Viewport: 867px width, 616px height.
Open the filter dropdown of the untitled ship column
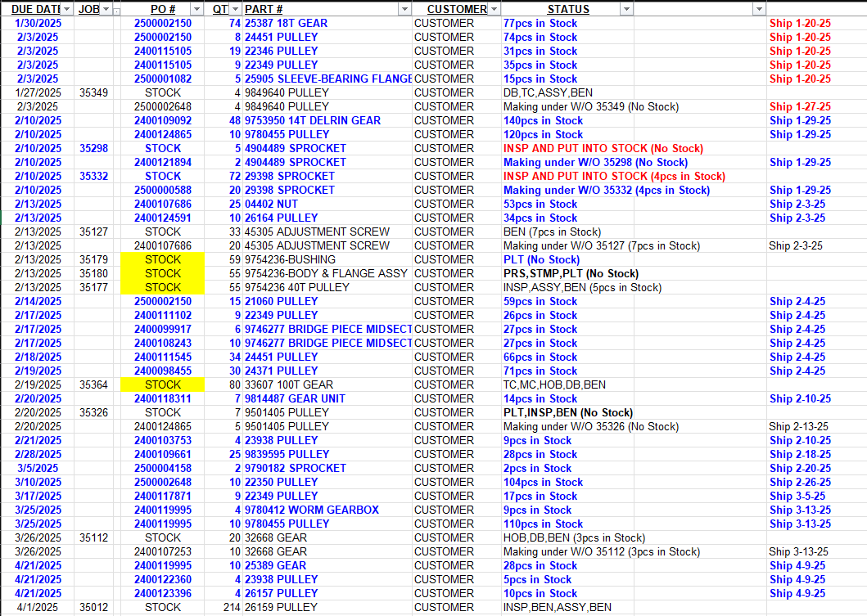click(x=759, y=9)
